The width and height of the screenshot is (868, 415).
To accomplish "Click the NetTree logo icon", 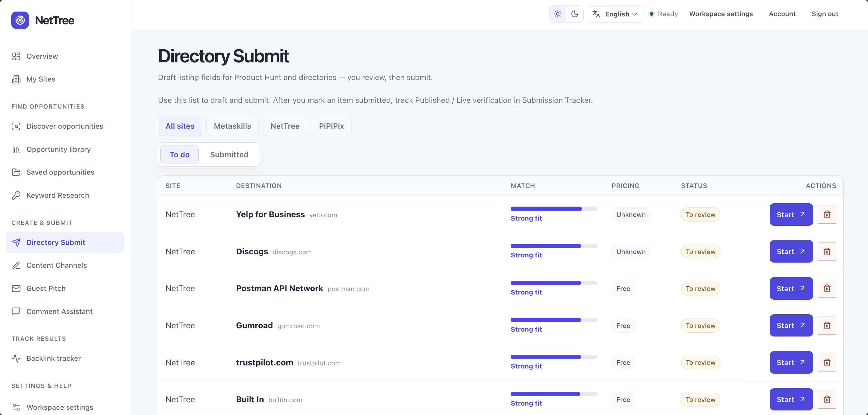I will click(x=20, y=20).
